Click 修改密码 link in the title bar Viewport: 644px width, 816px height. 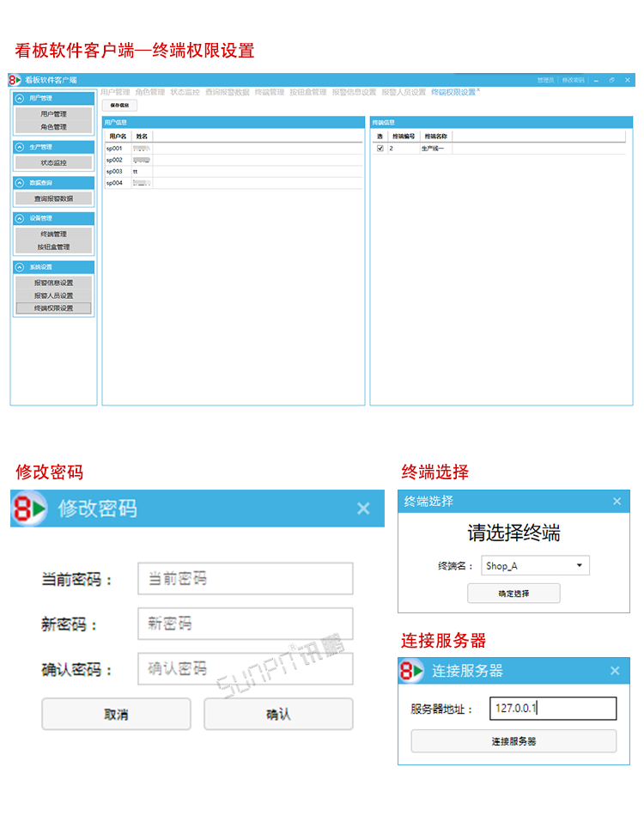coord(574,80)
